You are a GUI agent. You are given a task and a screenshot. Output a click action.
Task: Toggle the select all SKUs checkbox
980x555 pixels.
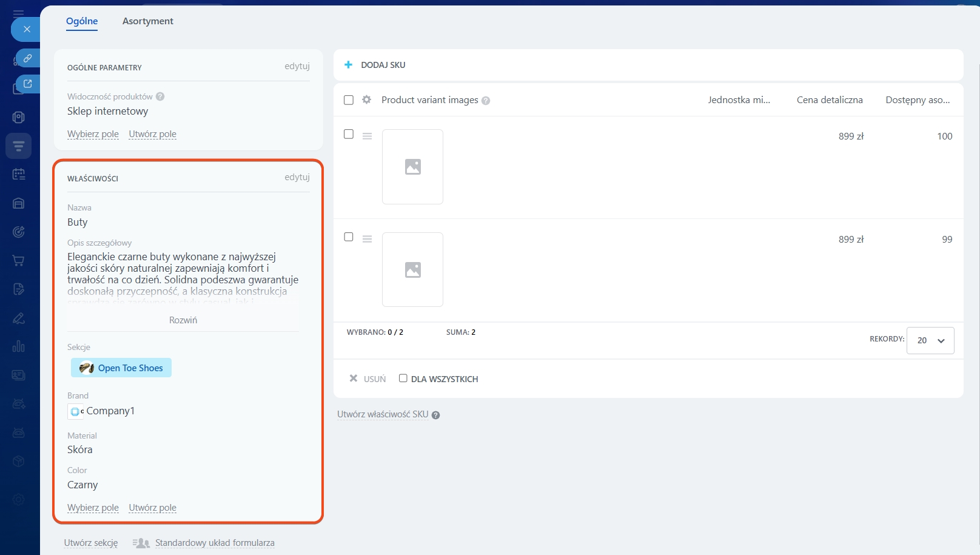tap(349, 100)
